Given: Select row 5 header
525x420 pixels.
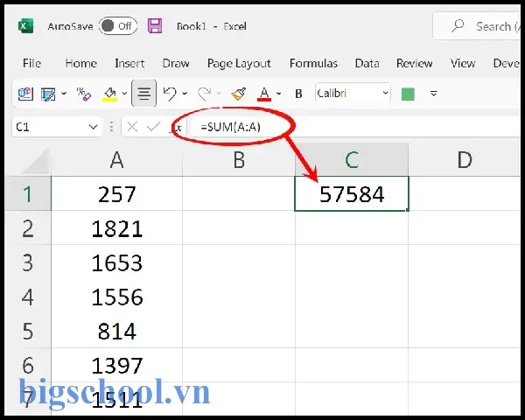Looking at the screenshot, I should point(28,332).
